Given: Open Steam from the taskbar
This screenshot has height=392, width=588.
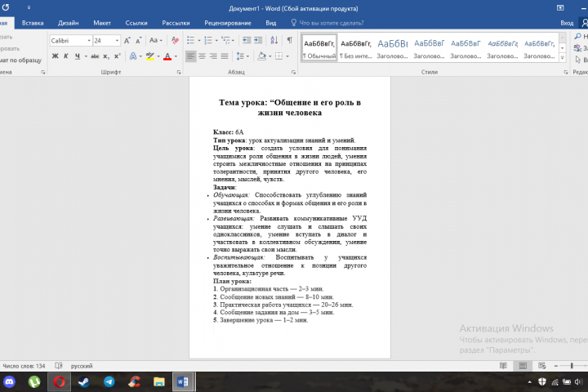Looking at the screenshot, I should point(84,382).
